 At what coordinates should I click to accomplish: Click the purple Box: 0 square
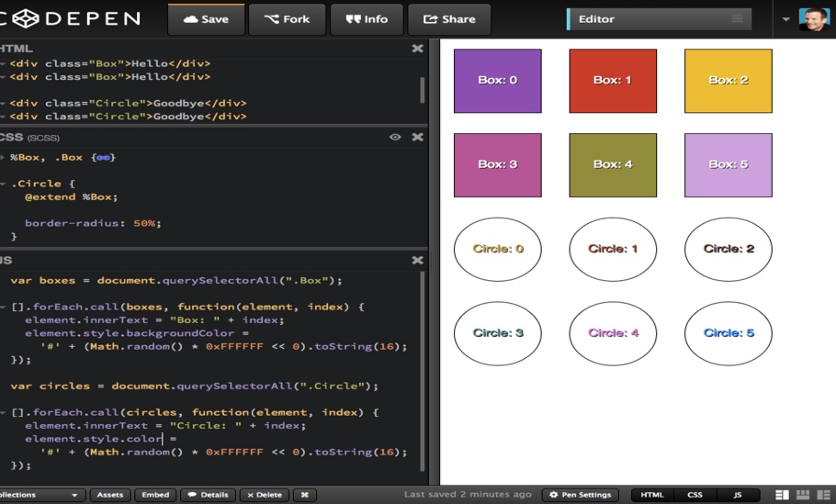[497, 81]
